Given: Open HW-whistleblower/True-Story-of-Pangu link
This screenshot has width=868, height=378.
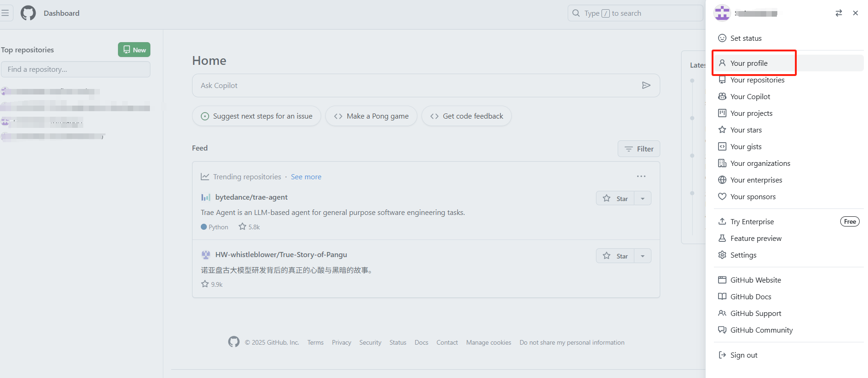Looking at the screenshot, I should (x=281, y=254).
